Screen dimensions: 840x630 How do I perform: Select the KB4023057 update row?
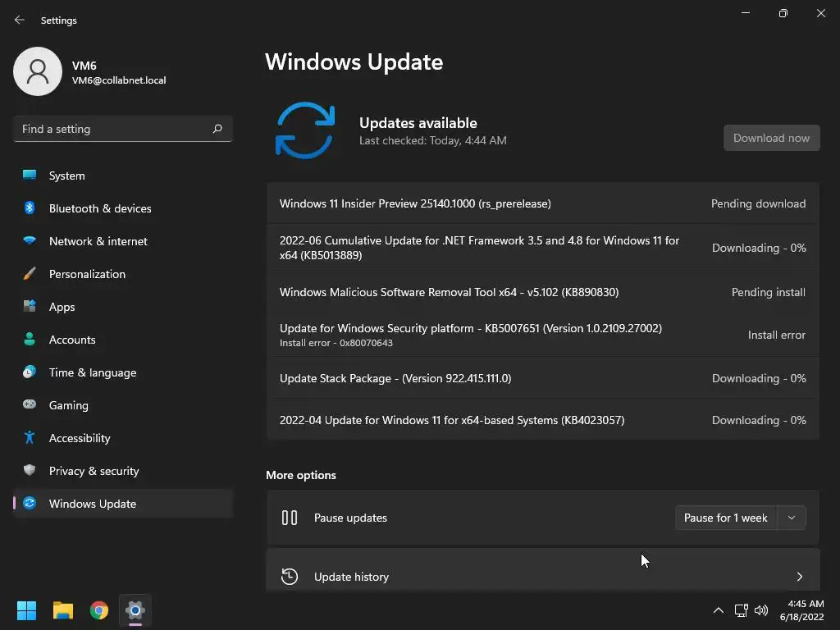[543, 419]
